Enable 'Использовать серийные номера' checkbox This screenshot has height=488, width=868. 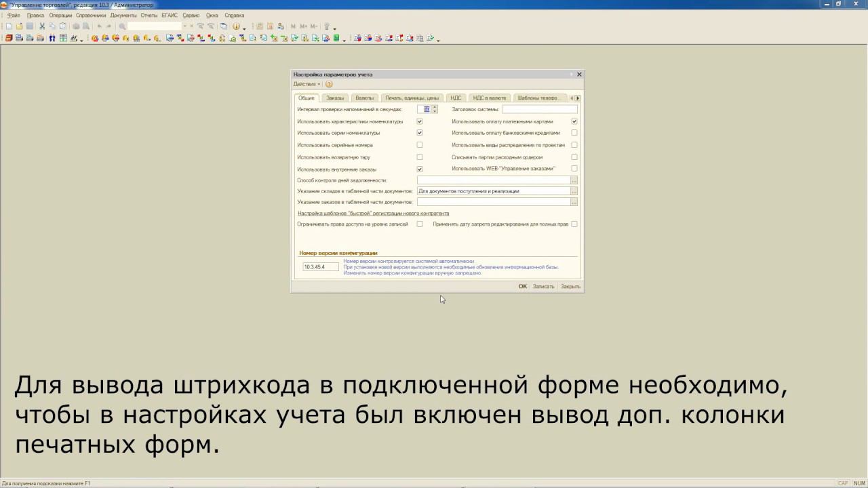point(420,145)
